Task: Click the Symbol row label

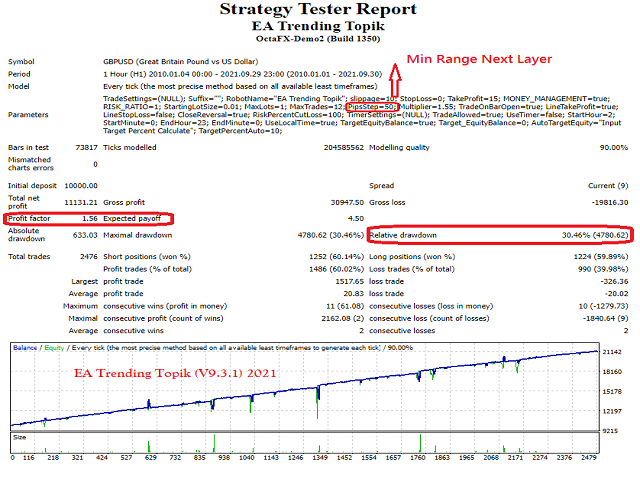Action: pos(21,62)
